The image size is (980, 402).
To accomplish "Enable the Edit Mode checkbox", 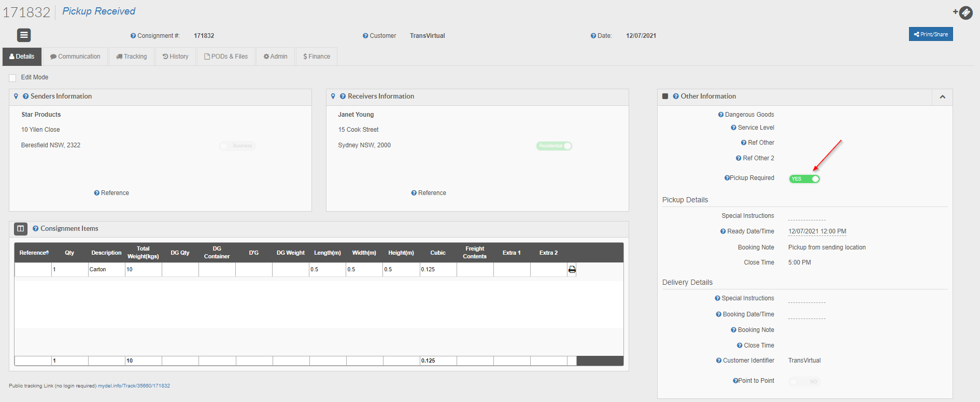I will tap(12, 78).
